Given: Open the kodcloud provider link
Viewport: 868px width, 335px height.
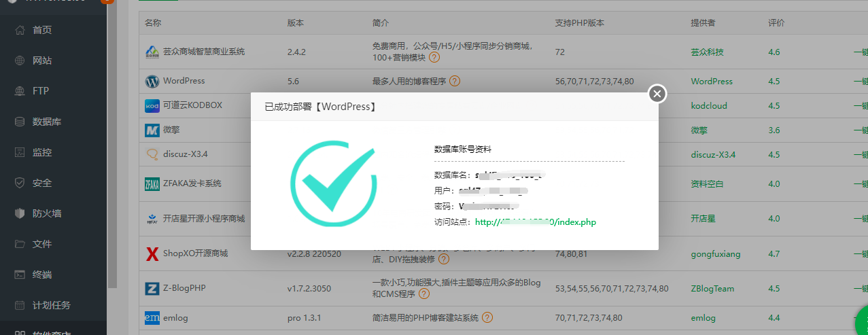Looking at the screenshot, I should pyautogui.click(x=709, y=105).
